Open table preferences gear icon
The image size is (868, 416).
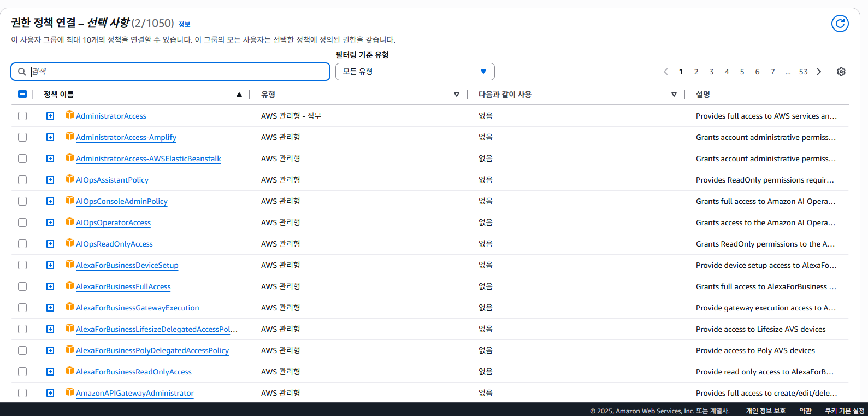point(841,72)
